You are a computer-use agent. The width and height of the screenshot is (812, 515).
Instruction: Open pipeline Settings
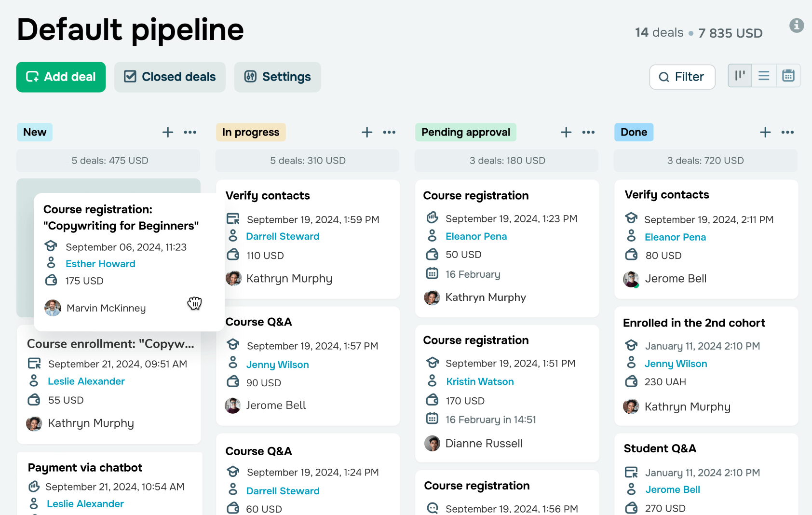pyautogui.click(x=277, y=77)
